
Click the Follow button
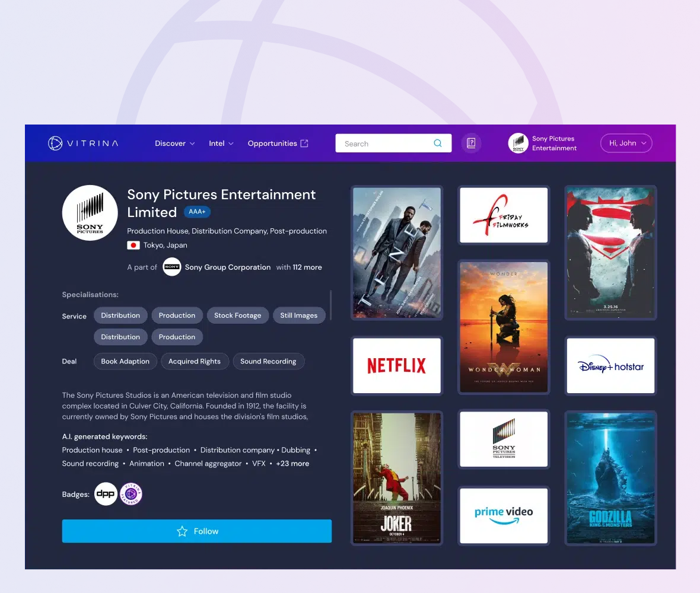197,531
